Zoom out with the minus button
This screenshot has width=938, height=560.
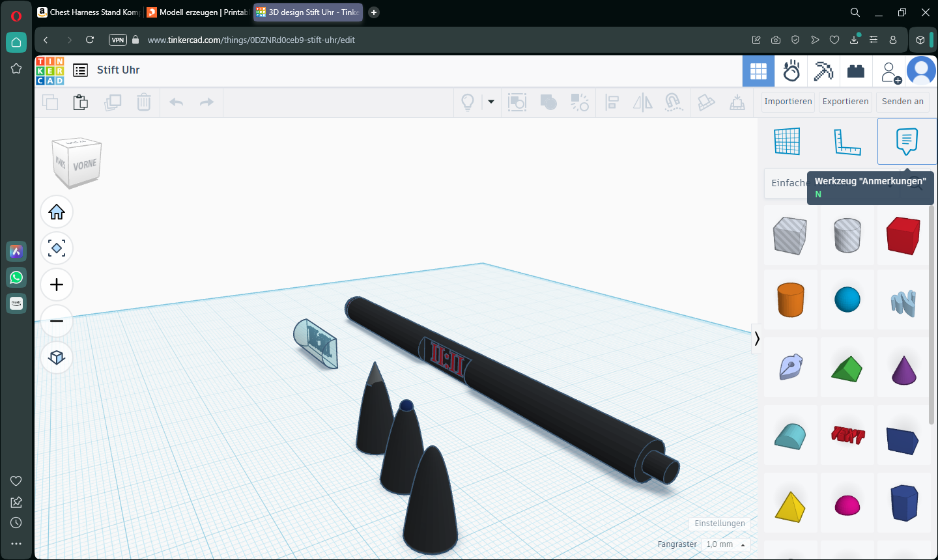click(x=57, y=321)
